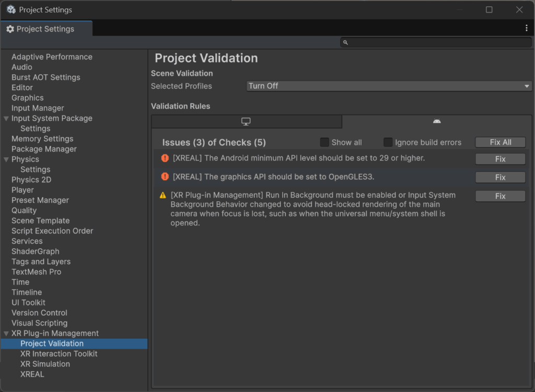Select Timeline settings
The height and width of the screenshot is (392, 535).
(x=27, y=293)
